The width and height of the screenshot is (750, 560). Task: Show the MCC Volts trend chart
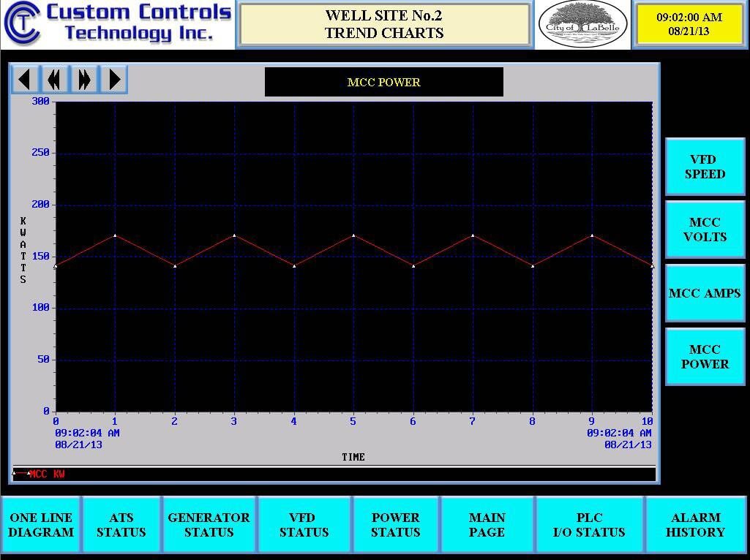click(705, 230)
